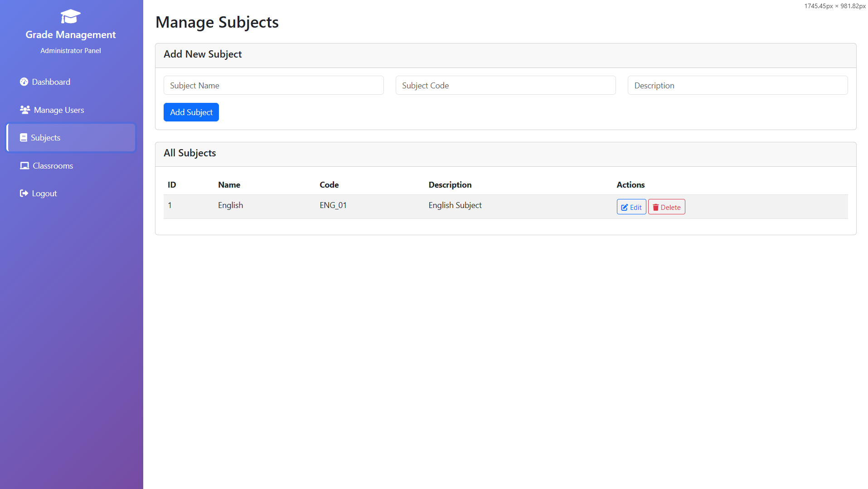Click the pencil icon in Edit button
This screenshot has height=489, width=868.
pyautogui.click(x=624, y=208)
